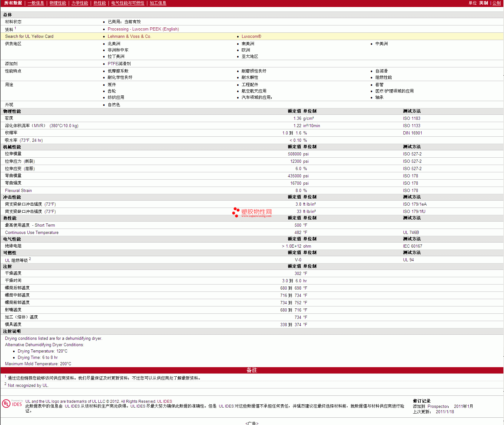The image size is (504, 425).
Task: Open Processing - Luvocom PEEK (English) document
Action: (x=143, y=29)
